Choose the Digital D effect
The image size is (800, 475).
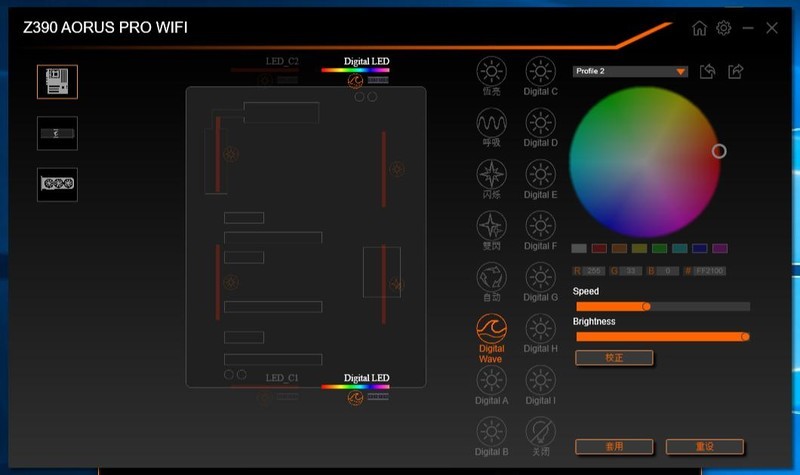540,123
